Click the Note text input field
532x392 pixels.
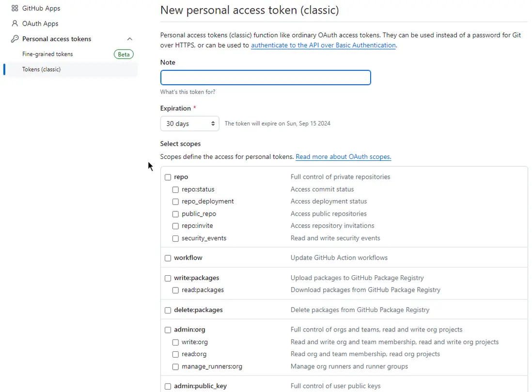[x=266, y=78]
